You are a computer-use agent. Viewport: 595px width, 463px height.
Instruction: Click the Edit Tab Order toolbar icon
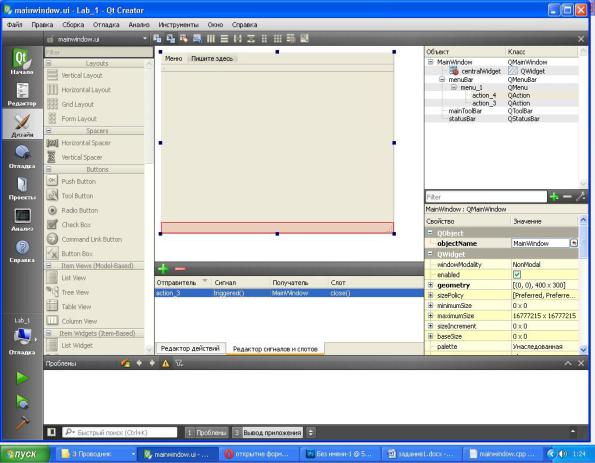(x=197, y=39)
